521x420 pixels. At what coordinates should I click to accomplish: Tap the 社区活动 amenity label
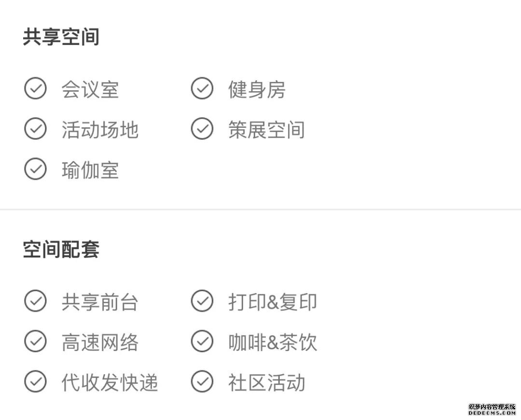pos(267,383)
